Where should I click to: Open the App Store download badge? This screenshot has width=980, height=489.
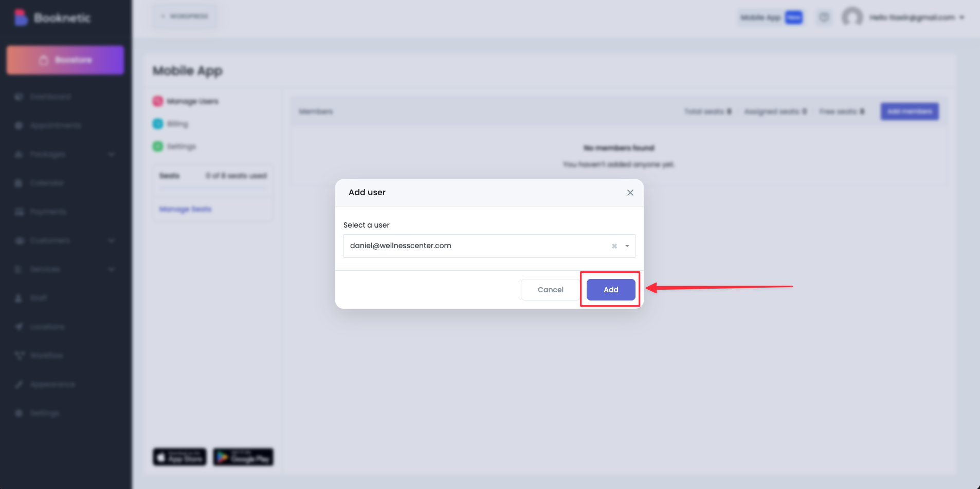click(x=179, y=457)
